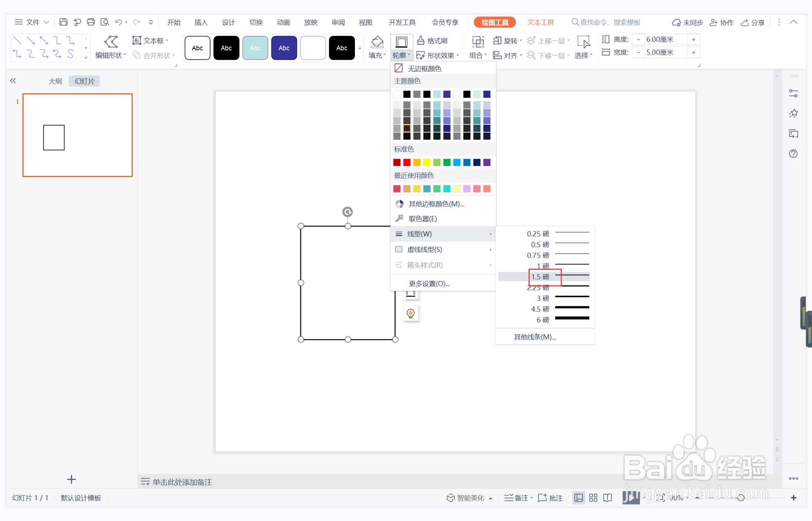Click the height value field 6.00厘米
Image resolution: width=812 pixels, height=521 pixels.
659,39
